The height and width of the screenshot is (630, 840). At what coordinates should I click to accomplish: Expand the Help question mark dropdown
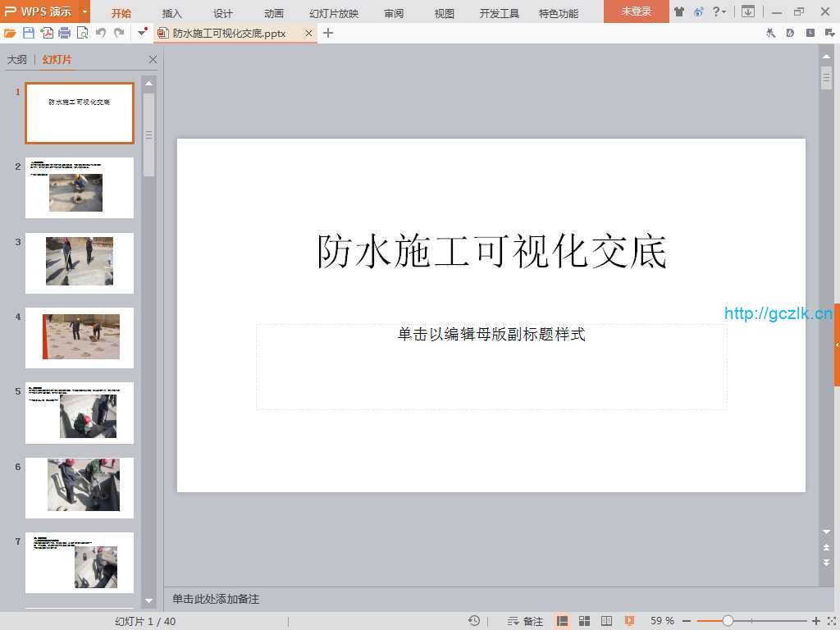719,12
